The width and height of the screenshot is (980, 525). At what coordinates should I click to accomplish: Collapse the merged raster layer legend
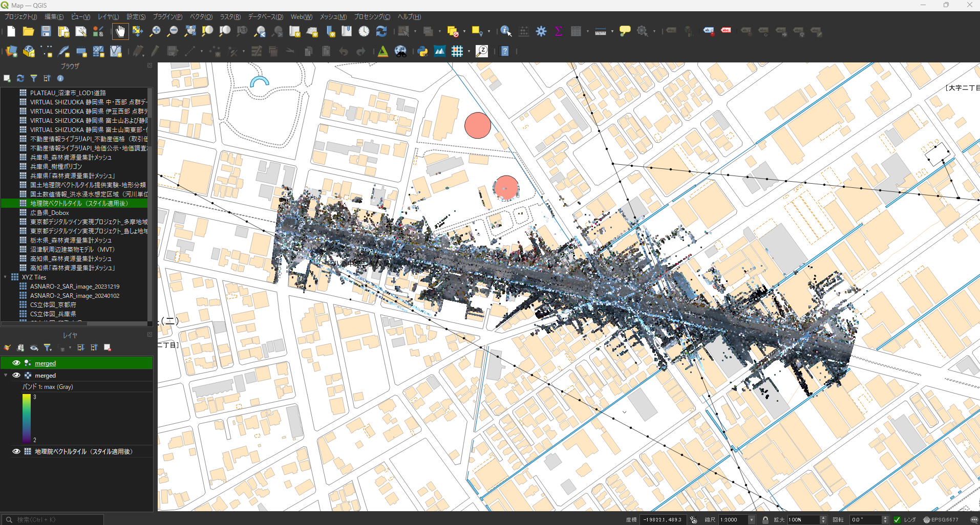point(6,375)
